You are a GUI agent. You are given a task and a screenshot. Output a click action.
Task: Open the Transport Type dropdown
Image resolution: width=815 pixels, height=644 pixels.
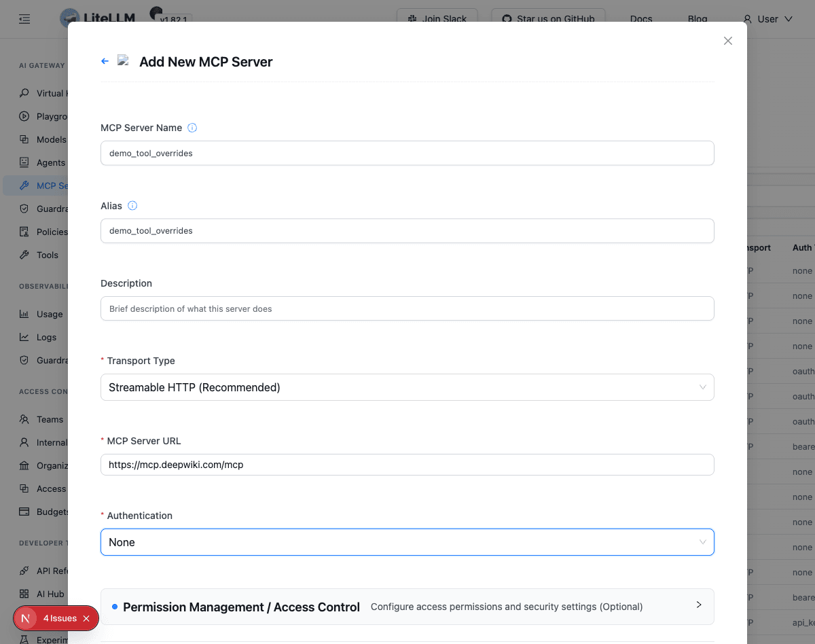tap(407, 387)
